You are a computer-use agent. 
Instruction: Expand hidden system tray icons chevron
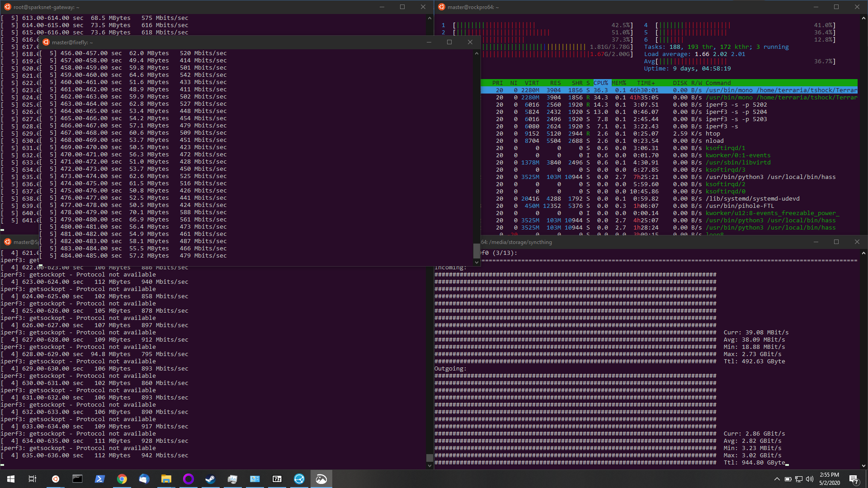777,479
